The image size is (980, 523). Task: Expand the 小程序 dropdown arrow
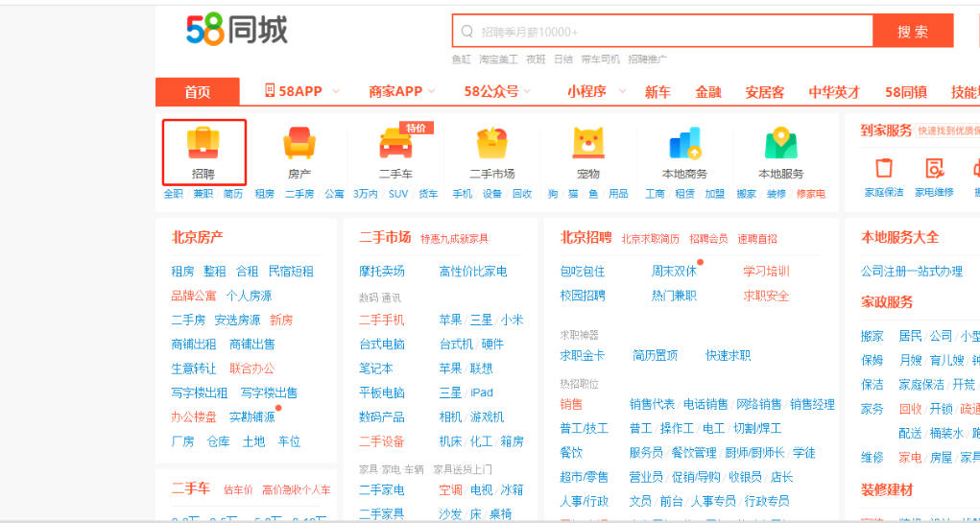623,91
